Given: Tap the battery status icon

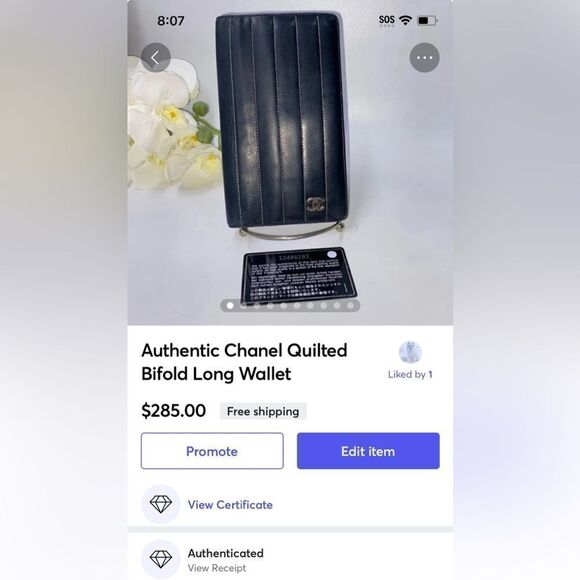Looking at the screenshot, I should [427, 20].
